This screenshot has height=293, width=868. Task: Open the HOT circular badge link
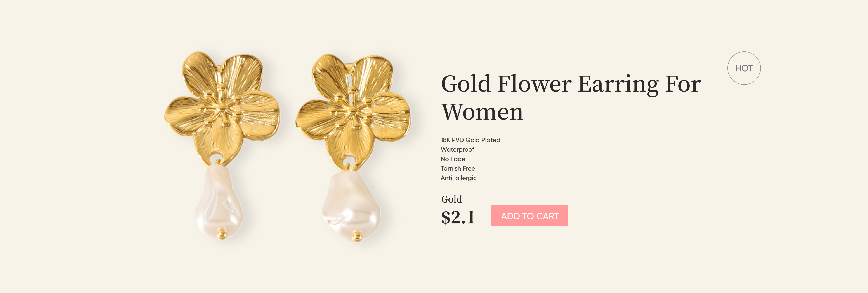coord(744,68)
